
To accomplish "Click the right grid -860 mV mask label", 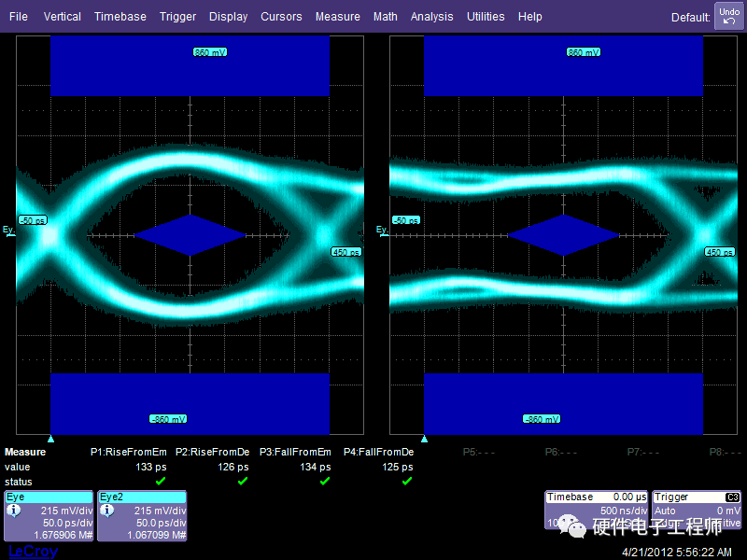I will [542, 419].
